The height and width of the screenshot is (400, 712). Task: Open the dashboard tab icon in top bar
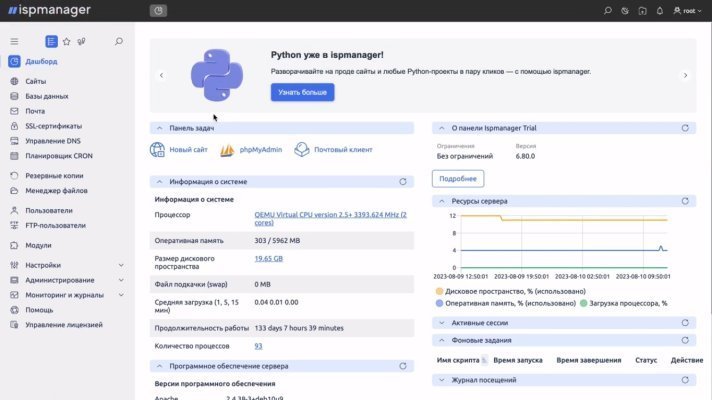coord(158,10)
